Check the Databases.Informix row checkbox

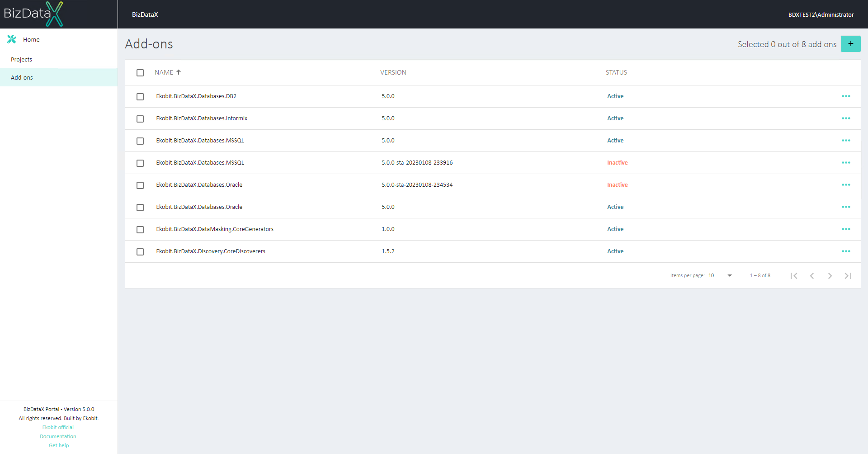(x=140, y=119)
